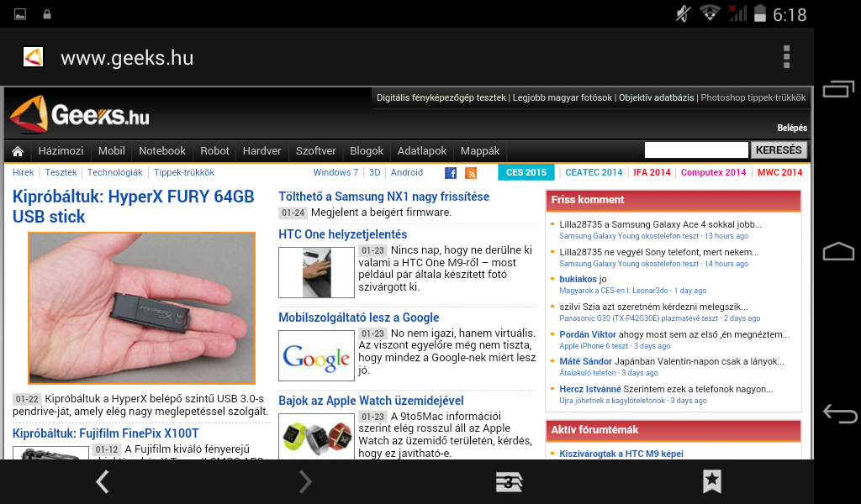861x504 pixels.
Task: Open the Hardver menu item
Action: point(262,151)
